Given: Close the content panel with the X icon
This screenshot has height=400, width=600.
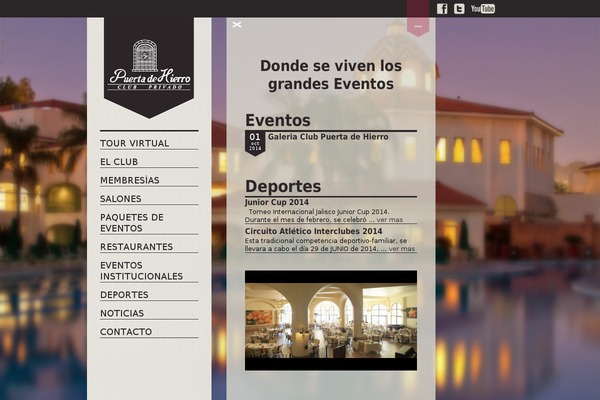Looking at the screenshot, I should [x=237, y=24].
